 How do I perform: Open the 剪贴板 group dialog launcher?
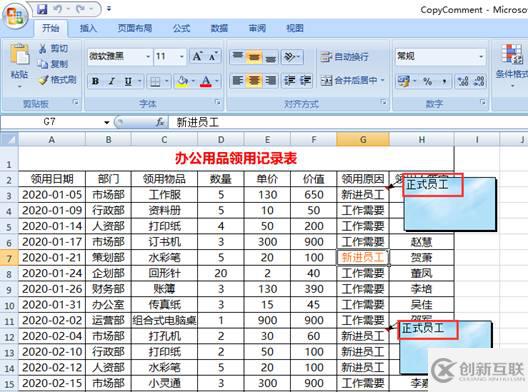click(76, 101)
